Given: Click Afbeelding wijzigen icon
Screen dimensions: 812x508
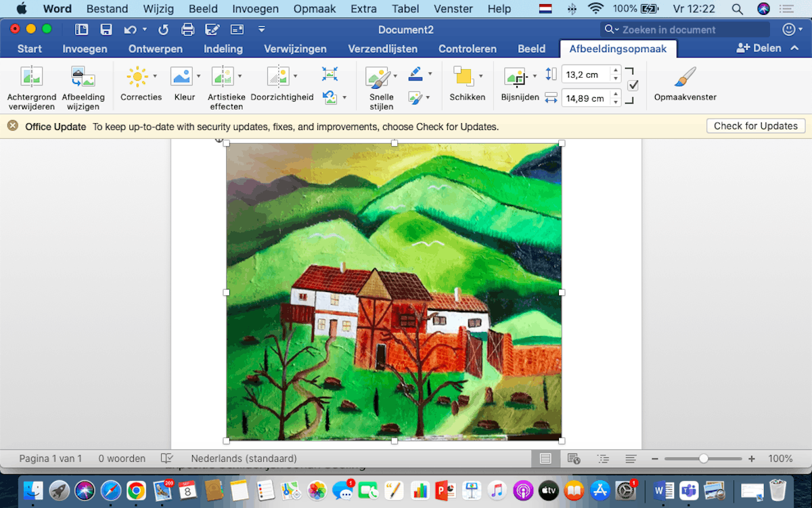Looking at the screenshot, I should coord(83,77).
